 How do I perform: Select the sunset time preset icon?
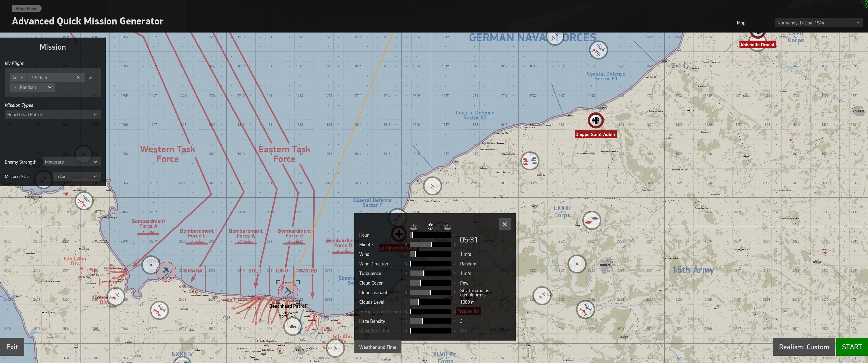click(x=447, y=227)
